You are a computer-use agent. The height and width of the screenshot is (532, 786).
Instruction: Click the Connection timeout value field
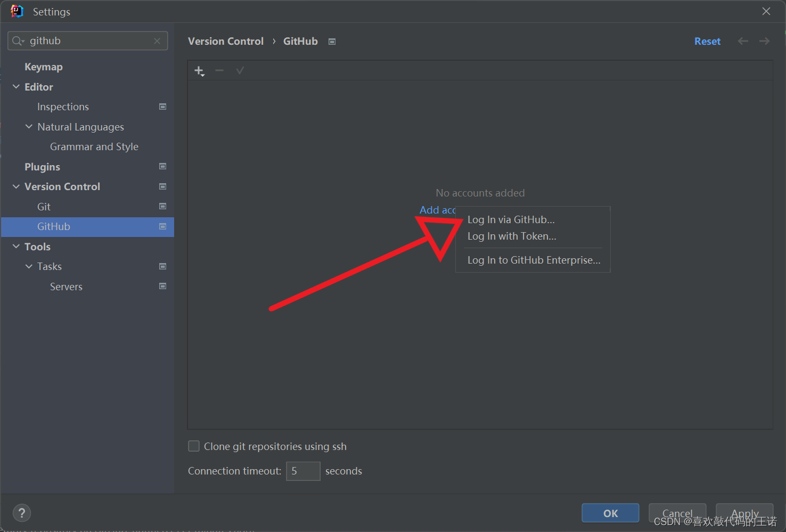pyautogui.click(x=303, y=471)
